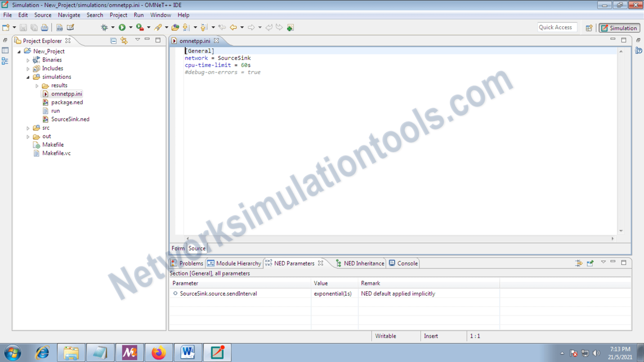Image resolution: width=644 pixels, height=362 pixels.
Task: Toggle Link with Editor in Project Explorer
Action: coord(124,40)
